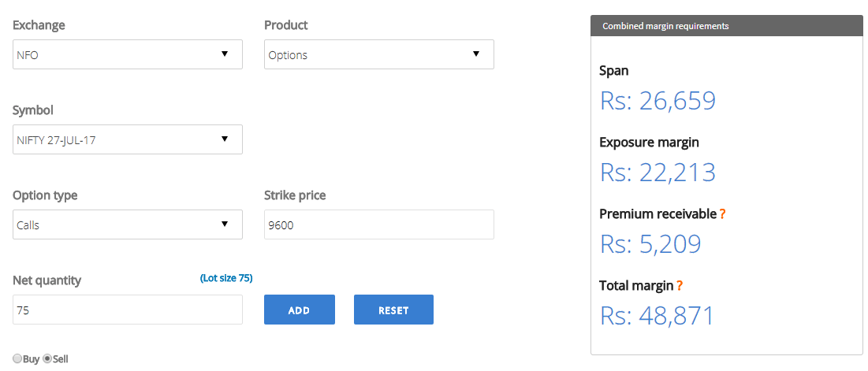Click the Option type dropdown arrow icon
The image size is (868, 371).
coord(224,224)
